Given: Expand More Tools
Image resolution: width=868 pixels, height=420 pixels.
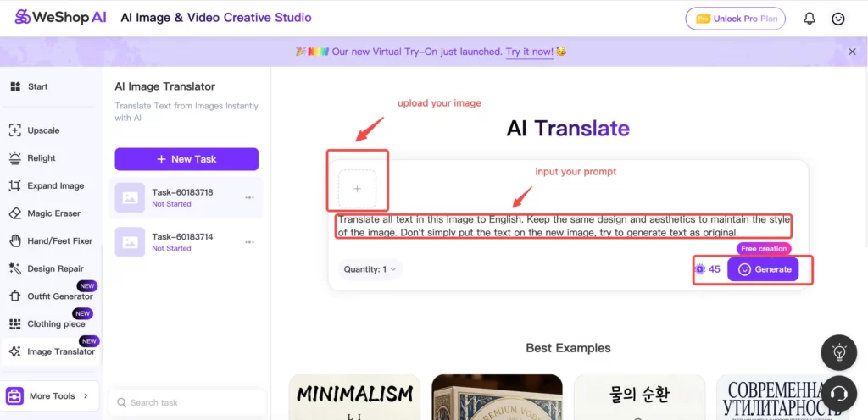Looking at the screenshot, I should click(x=50, y=395).
